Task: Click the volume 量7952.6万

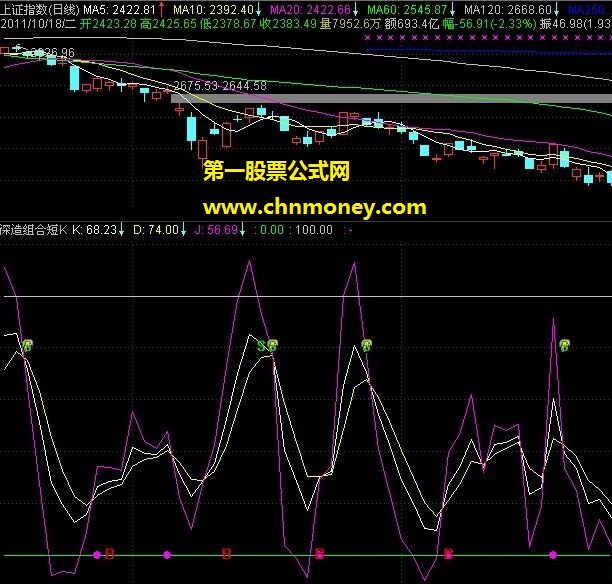Action: (x=350, y=24)
